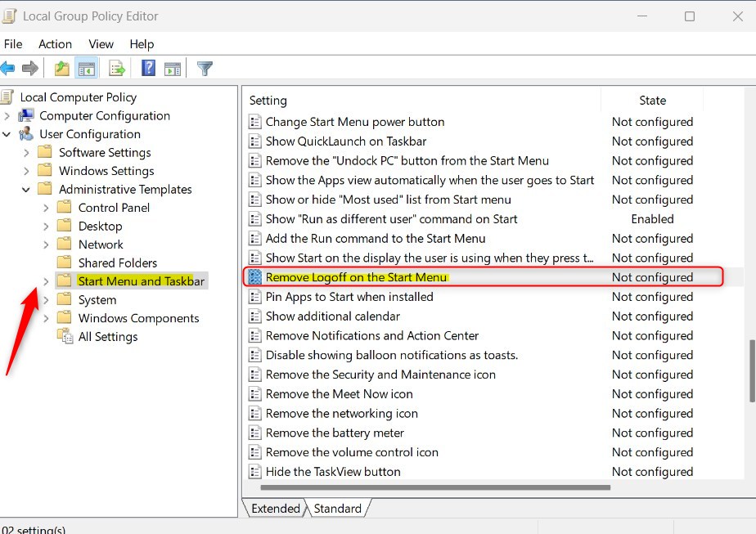
Task: Open the Action menu
Action: click(x=55, y=44)
